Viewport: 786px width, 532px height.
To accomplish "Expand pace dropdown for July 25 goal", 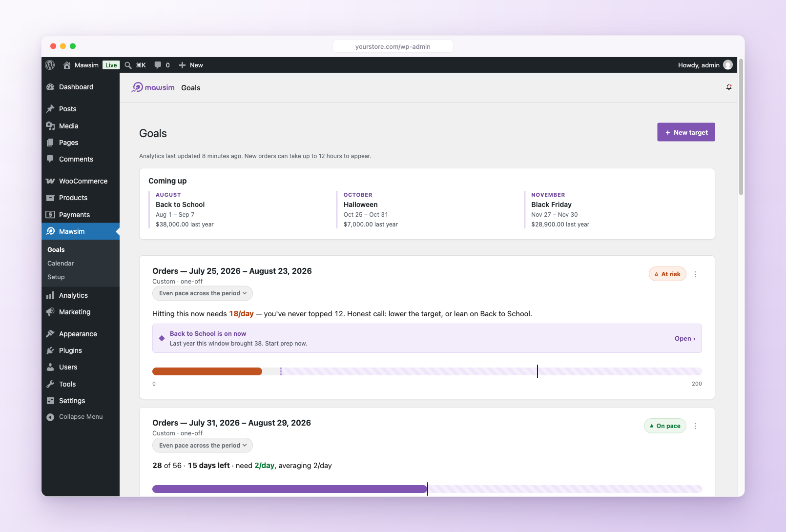I will [x=203, y=293].
